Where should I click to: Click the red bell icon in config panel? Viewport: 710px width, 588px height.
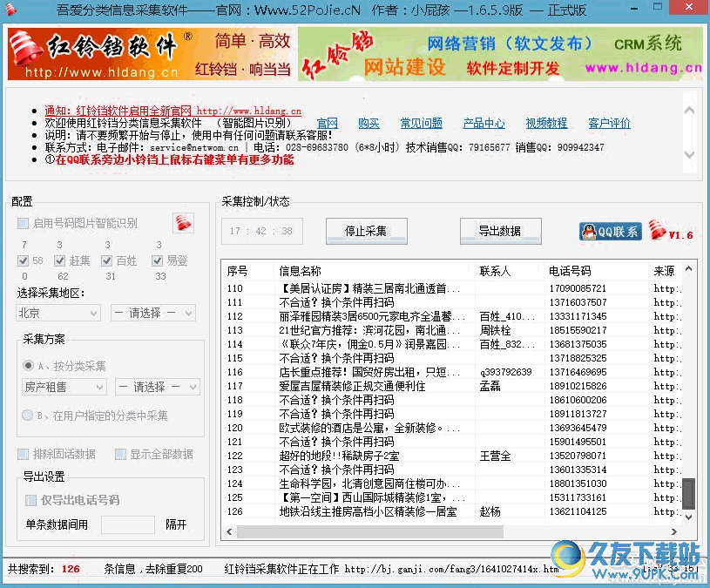(x=184, y=223)
